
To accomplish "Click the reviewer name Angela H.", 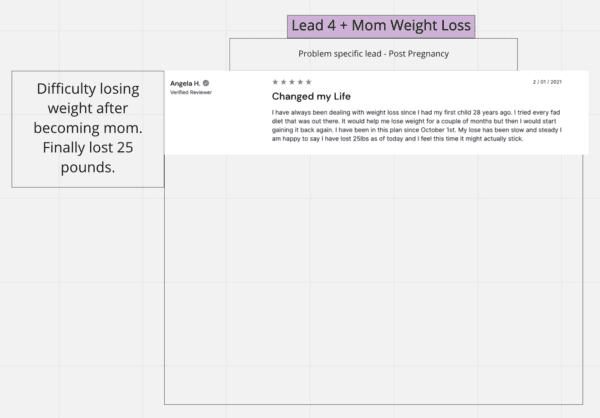I will (x=185, y=83).
